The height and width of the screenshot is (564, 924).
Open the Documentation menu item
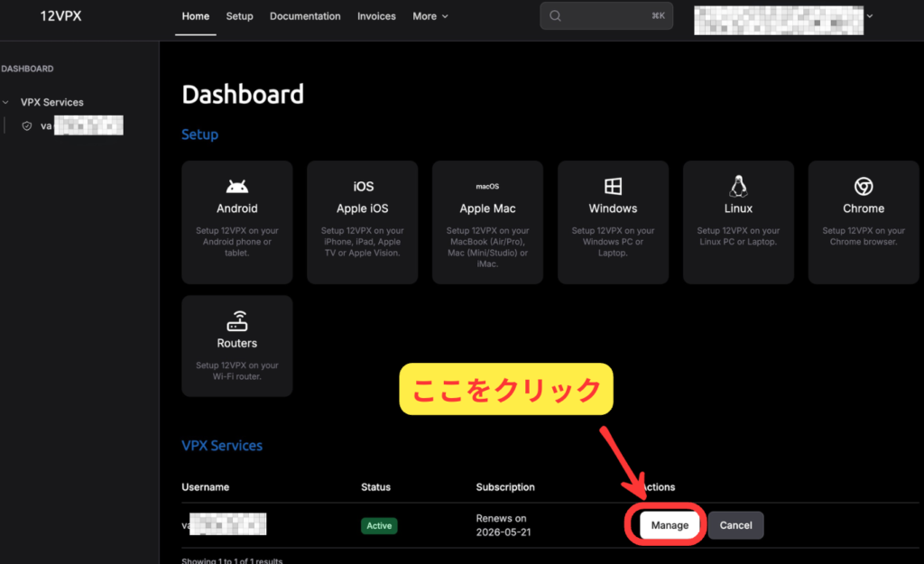pyautogui.click(x=305, y=16)
